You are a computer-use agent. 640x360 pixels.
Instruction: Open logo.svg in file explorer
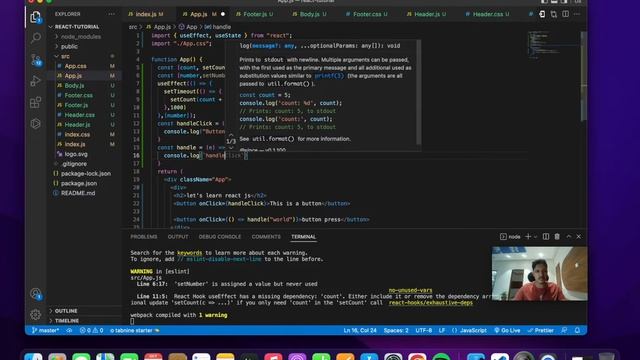(76, 154)
